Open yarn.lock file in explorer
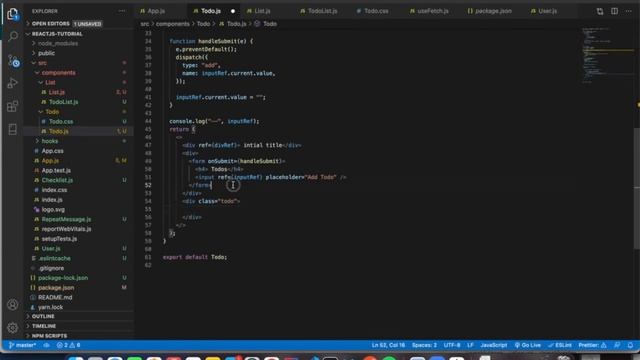Screen dimensions: 640x360 pos(50,307)
